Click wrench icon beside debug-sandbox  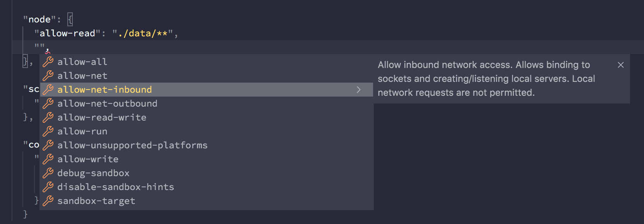click(48, 173)
